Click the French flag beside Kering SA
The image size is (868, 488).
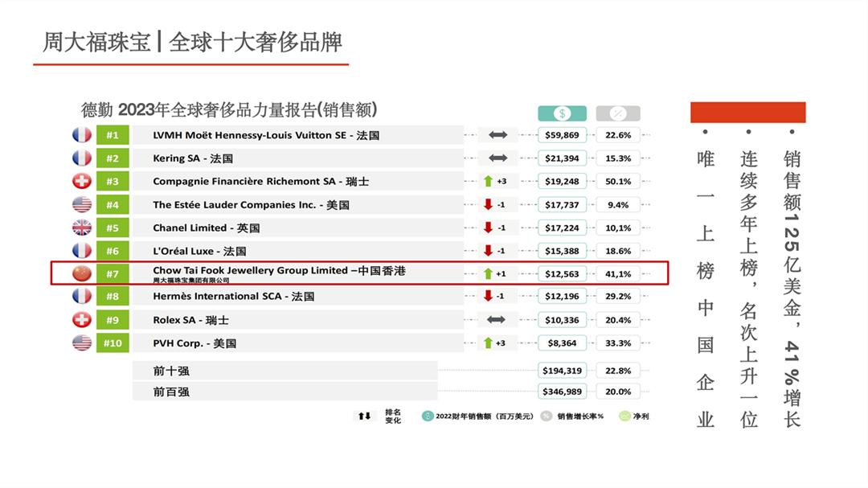[x=82, y=158]
